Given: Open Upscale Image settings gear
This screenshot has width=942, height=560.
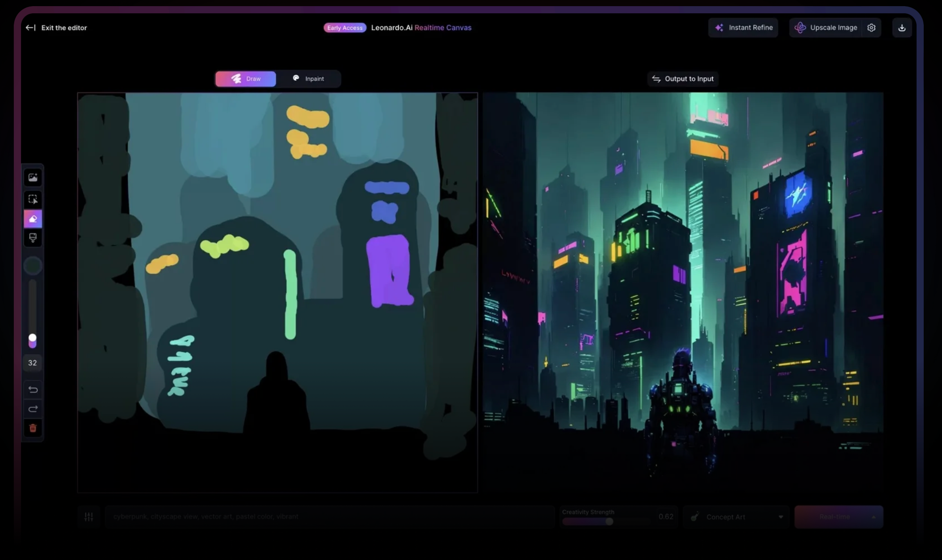Looking at the screenshot, I should 871,28.
